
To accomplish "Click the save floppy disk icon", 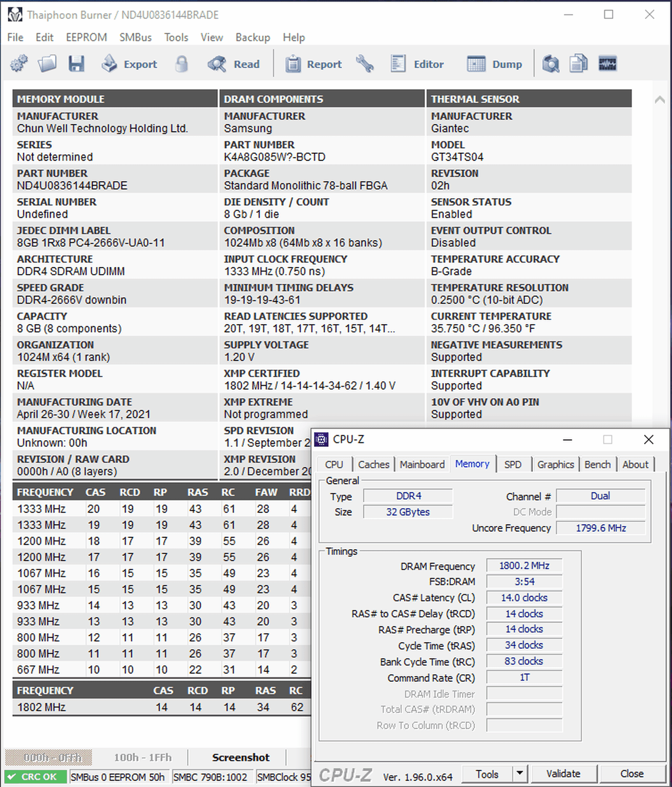I will pyautogui.click(x=76, y=64).
